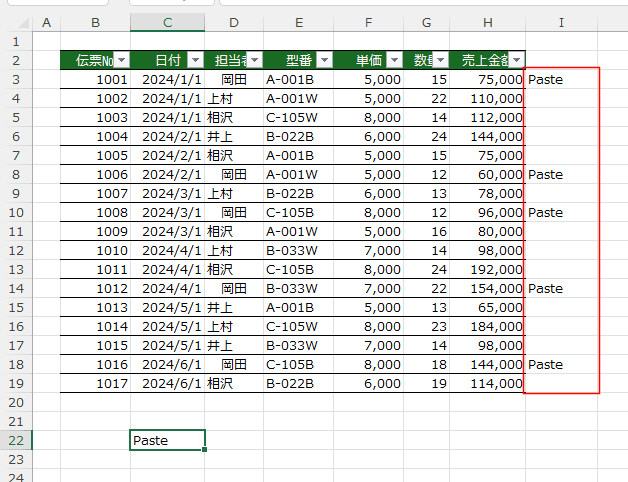628x482 pixels.
Task: Select column C header
Action: tap(167, 22)
